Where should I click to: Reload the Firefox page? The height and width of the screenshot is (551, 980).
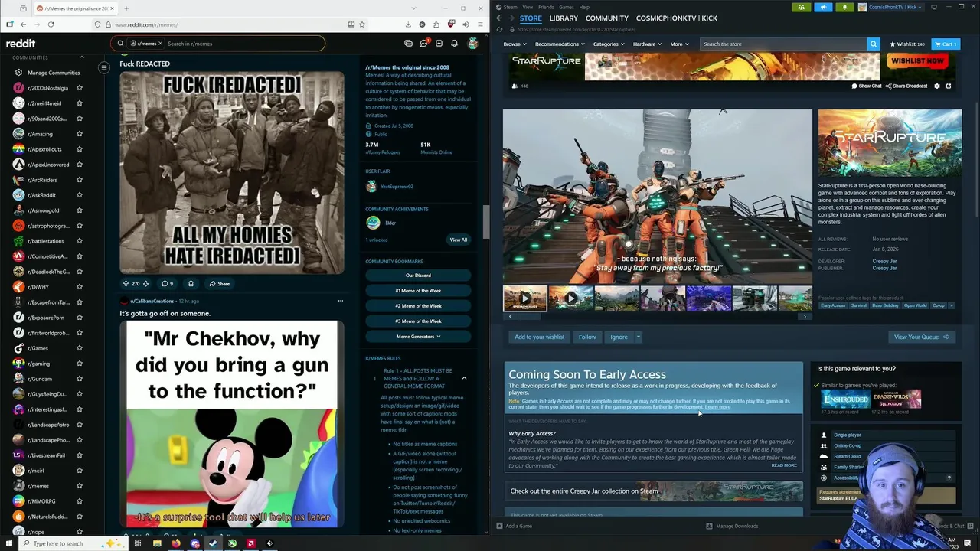click(x=51, y=24)
